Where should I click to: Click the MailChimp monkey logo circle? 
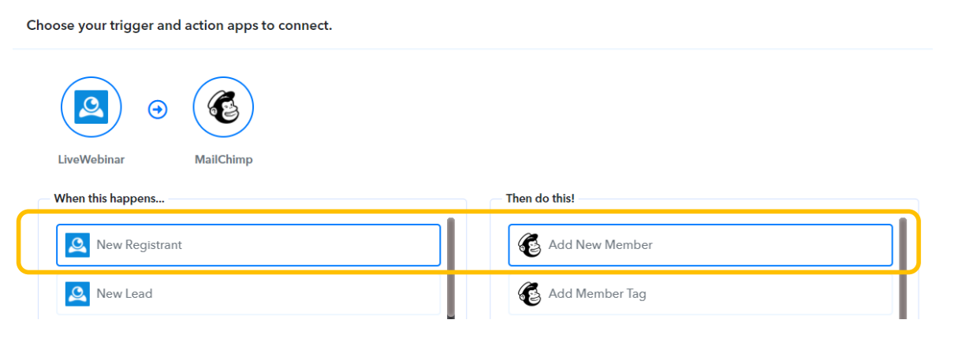tap(223, 107)
